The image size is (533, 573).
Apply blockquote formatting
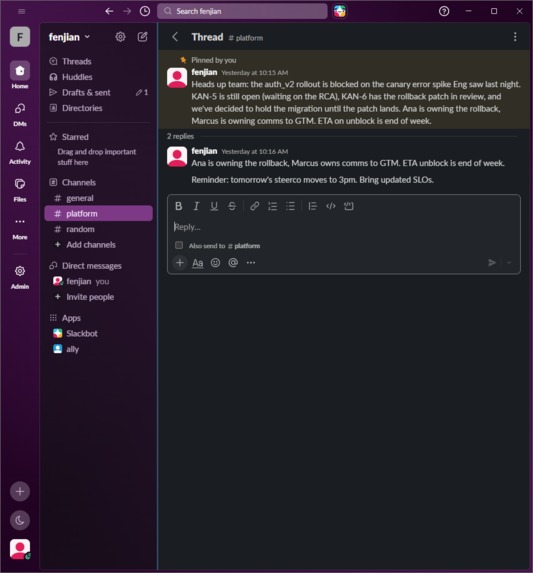(313, 206)
